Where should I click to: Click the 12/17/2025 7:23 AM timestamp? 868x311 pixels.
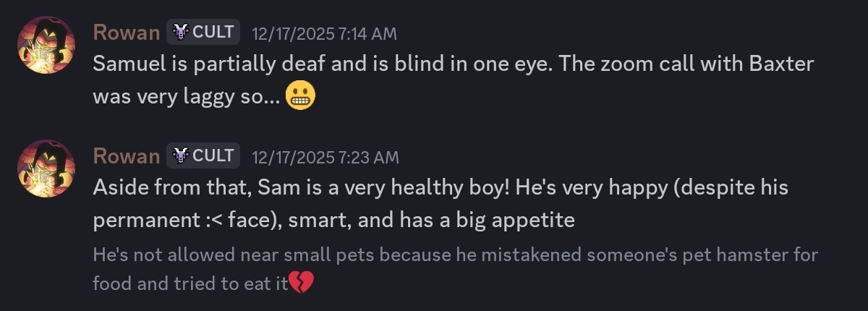tap(325, 157)
